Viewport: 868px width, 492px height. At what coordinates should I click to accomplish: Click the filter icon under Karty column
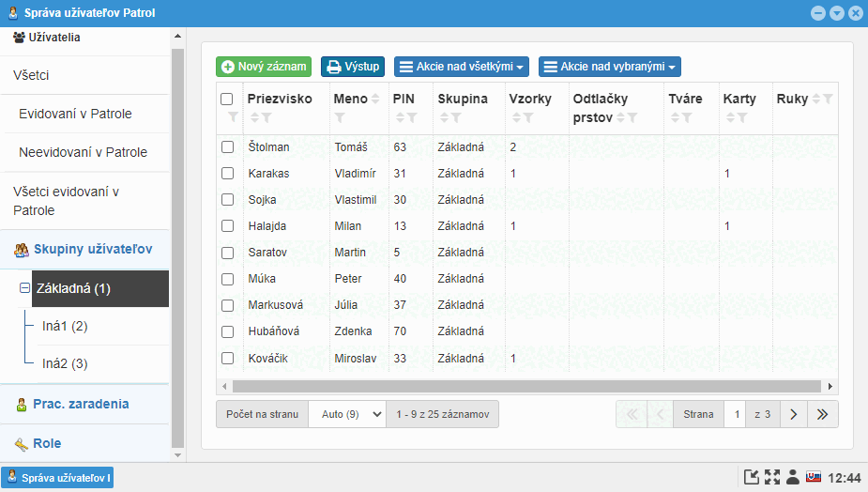(741, 117)
